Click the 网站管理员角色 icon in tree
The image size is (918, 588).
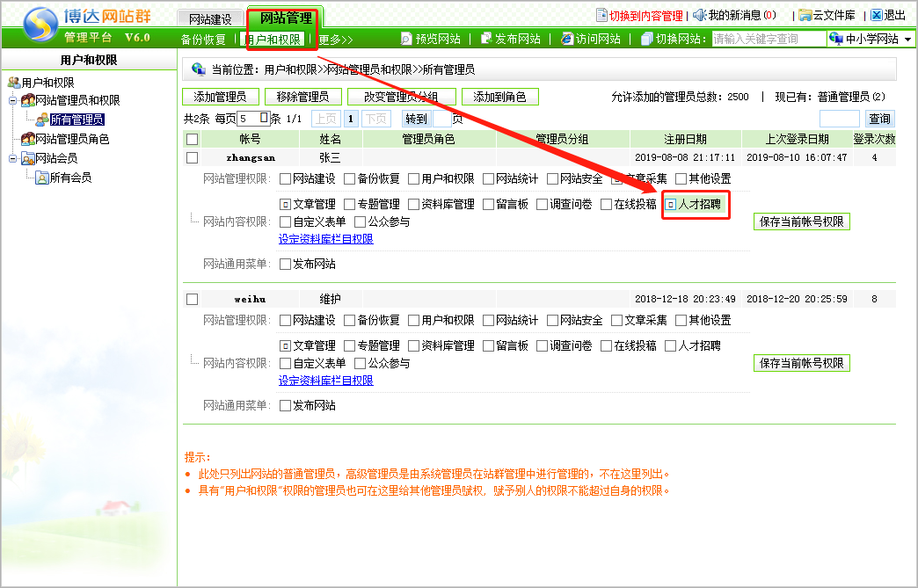(x=28, y=139)
